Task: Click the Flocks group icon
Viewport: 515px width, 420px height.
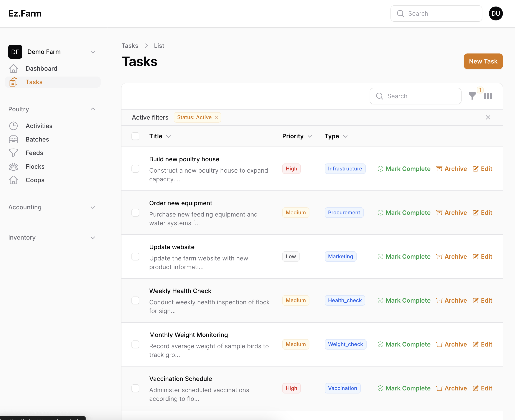Action: tap(13, 167)
